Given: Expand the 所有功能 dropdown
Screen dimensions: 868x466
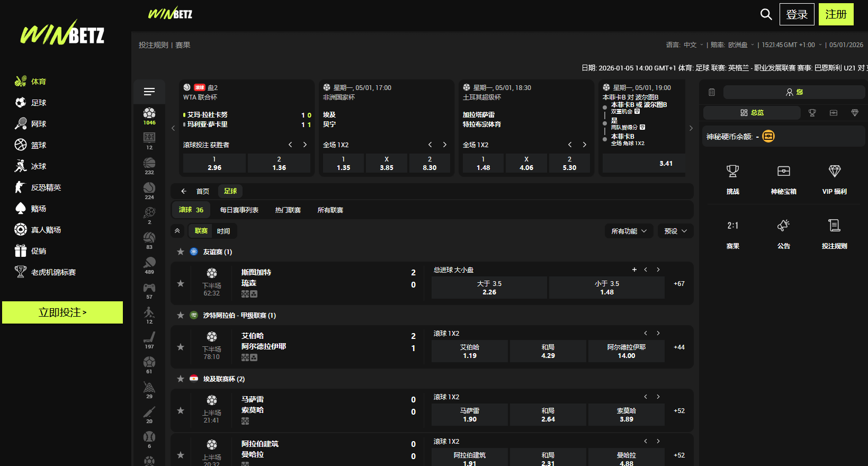Looking at the screenshot, I should pos(629,231).
